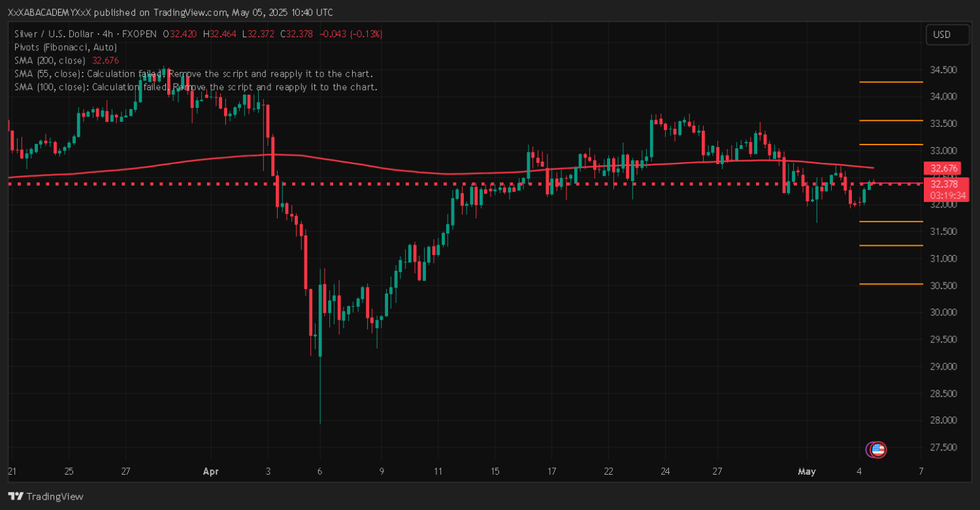Open the US flag economic event marker
Screen dimensions: 980x510
tap(878, 449)
